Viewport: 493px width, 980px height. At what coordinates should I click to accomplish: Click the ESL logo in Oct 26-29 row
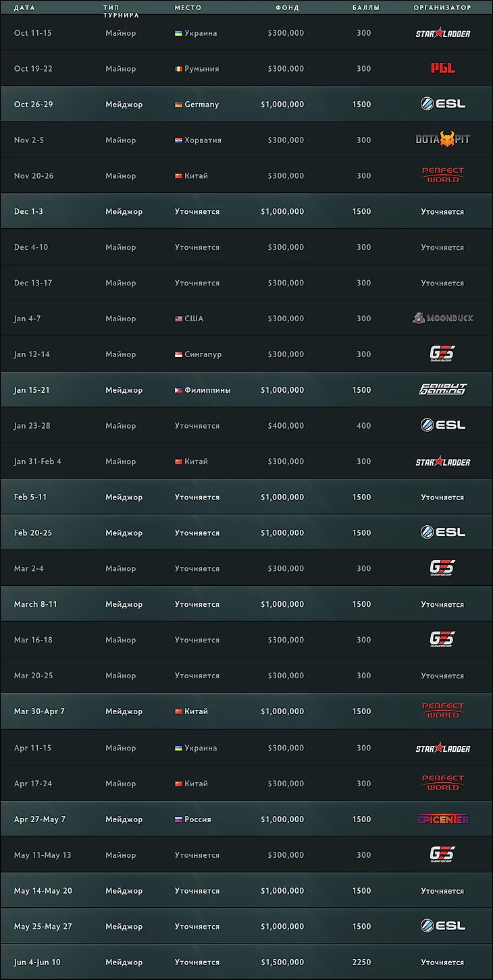pyautogui.click(x=442, y=104)
